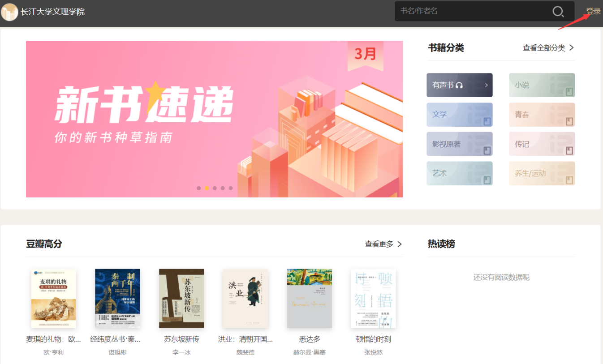Click the library logo in header
The width and height of the screenshot is (603, 364).
coord(9,12)
